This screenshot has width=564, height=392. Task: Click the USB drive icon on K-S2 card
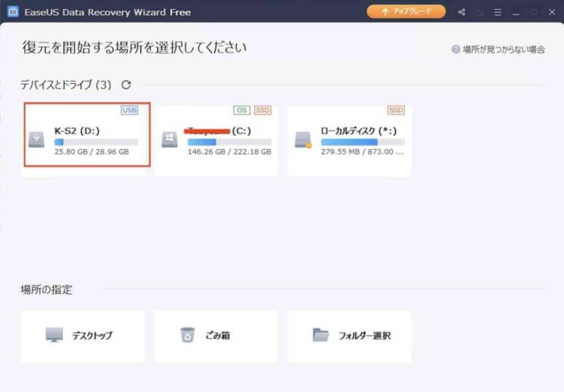36,139
